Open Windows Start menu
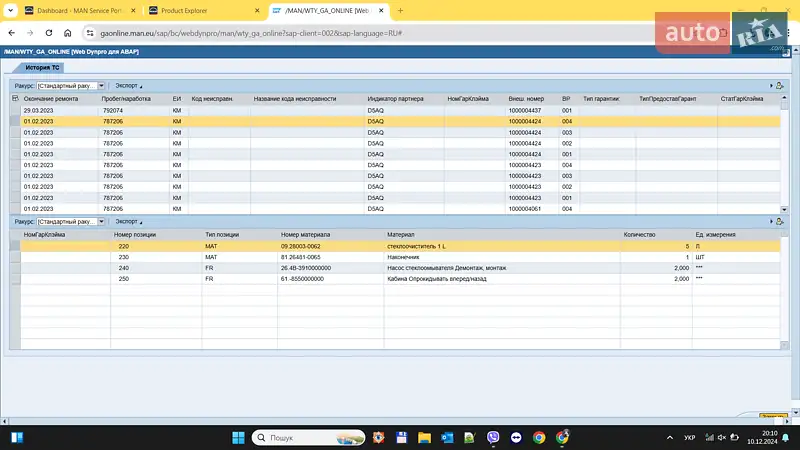800x450 pixels. pyautogui.click(x=238, y=437)
